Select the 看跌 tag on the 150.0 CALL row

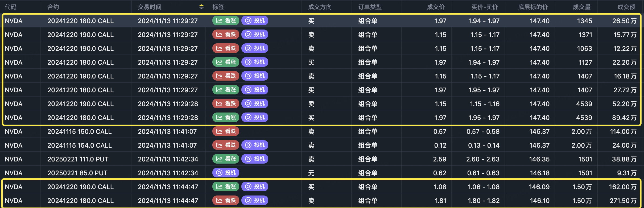pyautogui.click(x=226, y=131)
